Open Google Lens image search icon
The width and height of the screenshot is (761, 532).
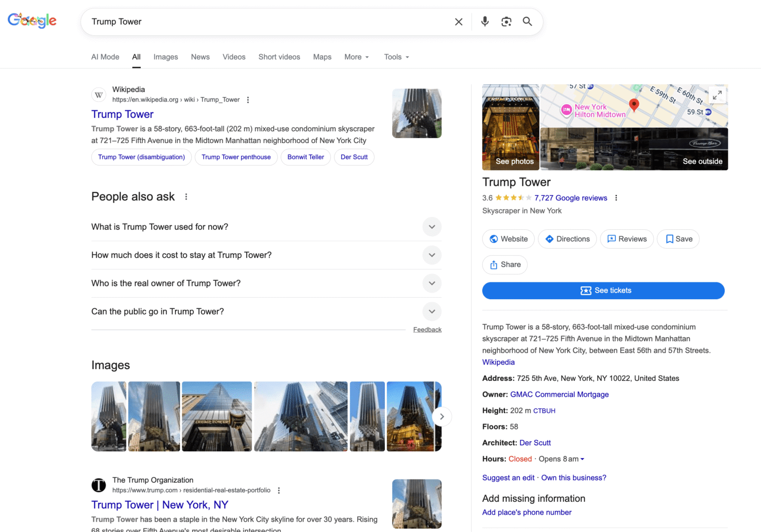[x=506, y=21]
